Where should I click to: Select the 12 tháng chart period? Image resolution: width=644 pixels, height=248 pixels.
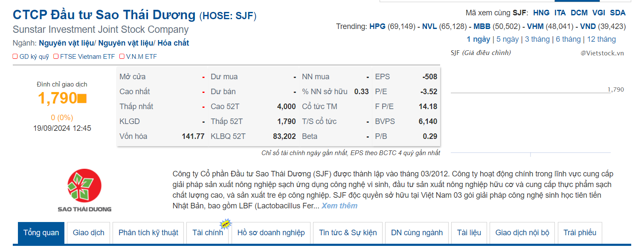coord(601,39)
